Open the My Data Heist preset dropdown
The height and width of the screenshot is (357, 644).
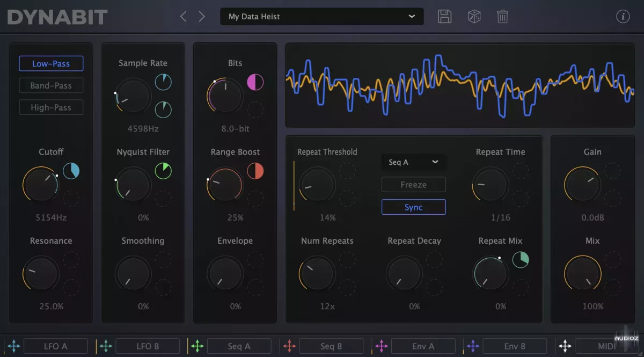point(322,17)
